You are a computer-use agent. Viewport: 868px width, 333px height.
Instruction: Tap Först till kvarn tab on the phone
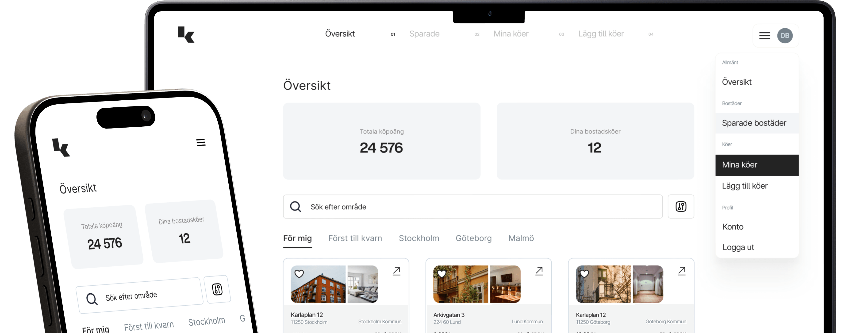[149, 326]
